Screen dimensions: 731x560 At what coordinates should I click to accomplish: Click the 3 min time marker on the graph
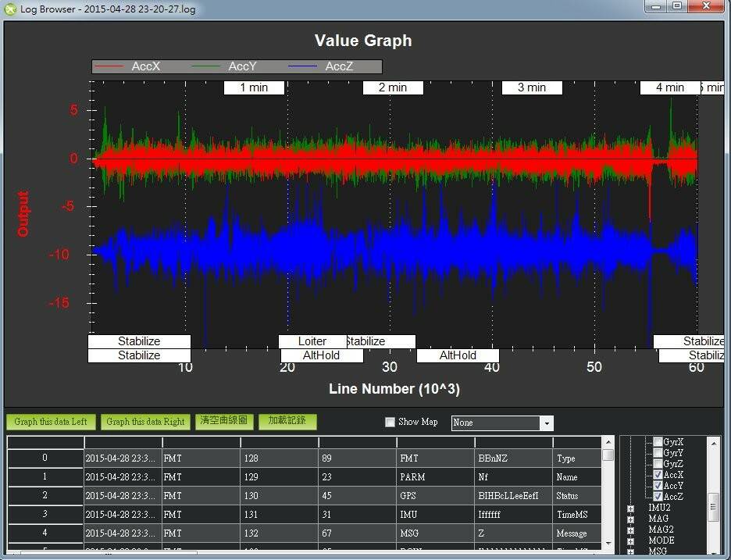(532, 87)
